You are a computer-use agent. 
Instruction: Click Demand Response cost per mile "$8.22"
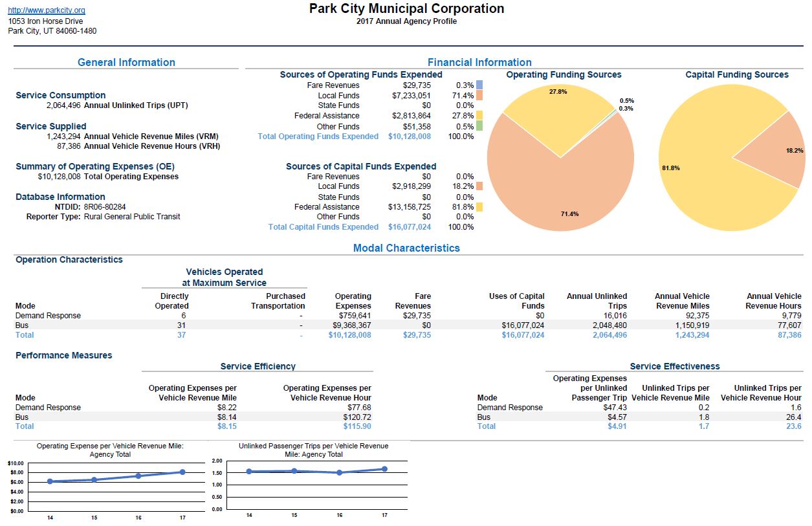227,408
